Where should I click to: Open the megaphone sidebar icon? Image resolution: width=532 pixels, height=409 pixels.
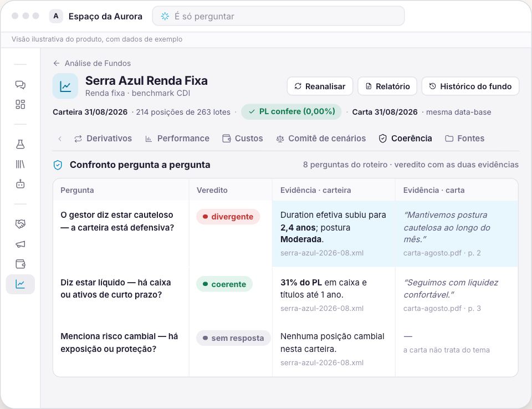click(x=21, y=244)
